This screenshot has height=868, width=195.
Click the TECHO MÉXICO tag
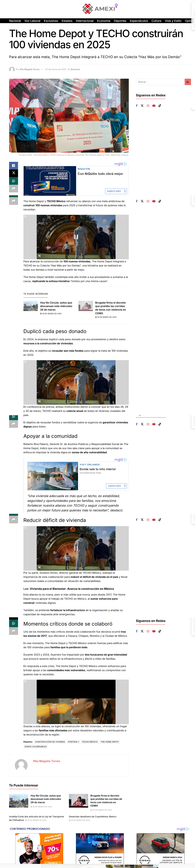click(x=90, y=742)
